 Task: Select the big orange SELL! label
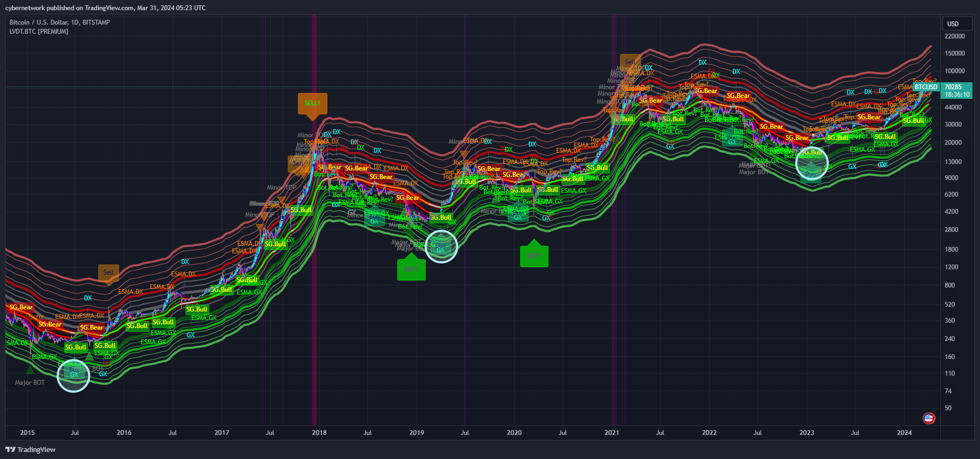(312, 104)
